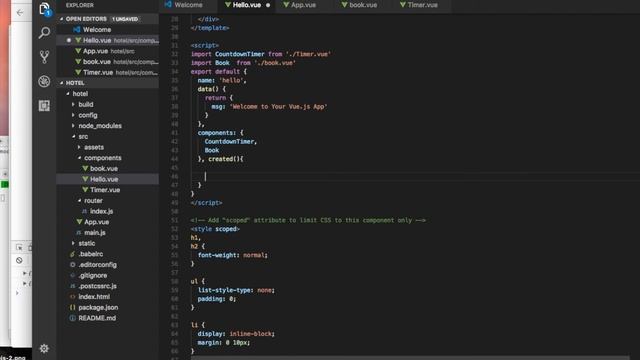Click the 'font-weight: normal;' style line
The image size is (640, 360).
[x=233, y=255]
